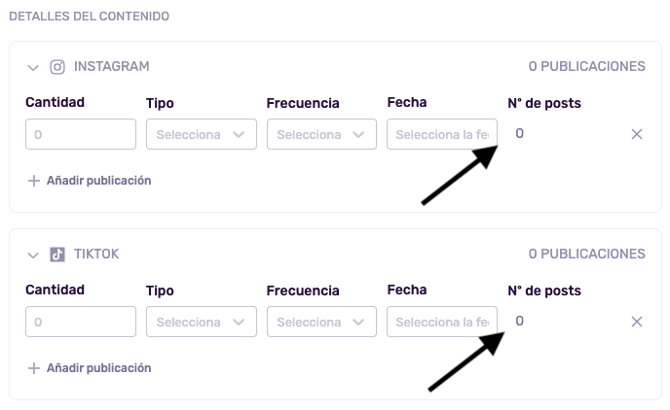Click plus icon beside TikTok Añadir publicación

[x=34, y=368]
